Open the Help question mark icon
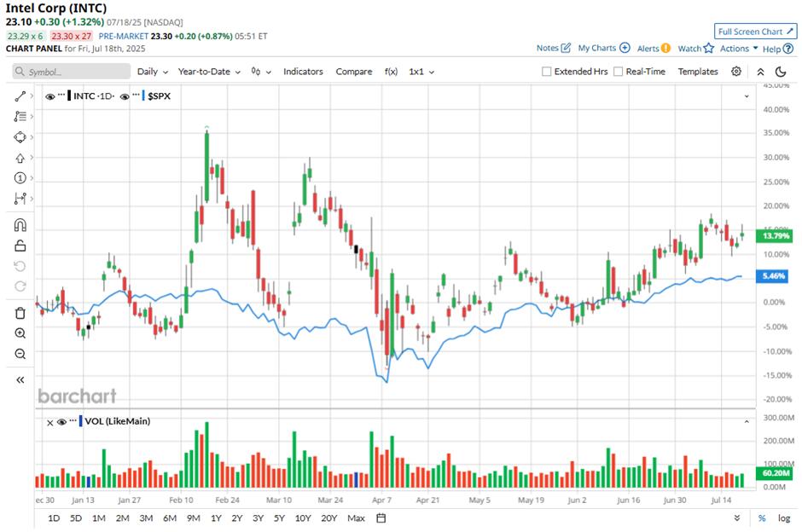 (788, 49)
